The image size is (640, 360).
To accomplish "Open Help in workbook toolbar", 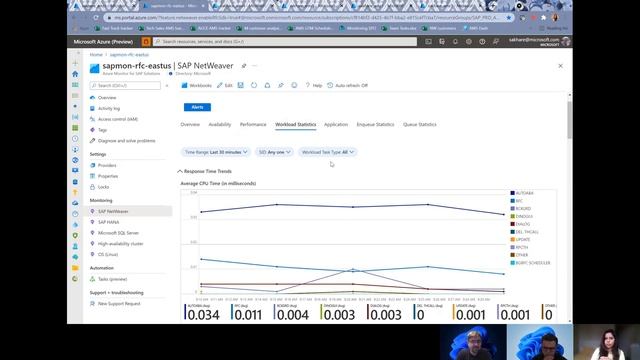I will click(313, 85).
